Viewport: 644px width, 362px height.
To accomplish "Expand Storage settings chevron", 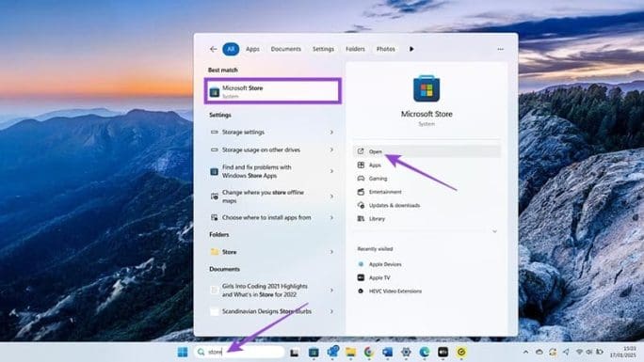I will click(331, 132).
